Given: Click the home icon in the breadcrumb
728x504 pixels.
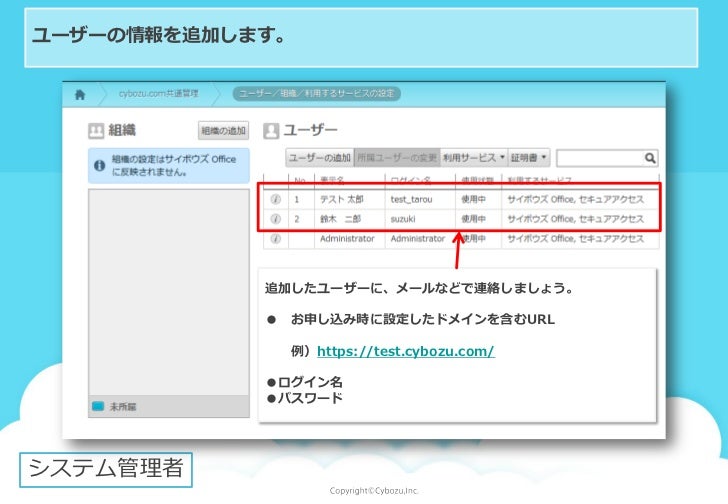Looking at the screenshot, I should pos(80,95).
